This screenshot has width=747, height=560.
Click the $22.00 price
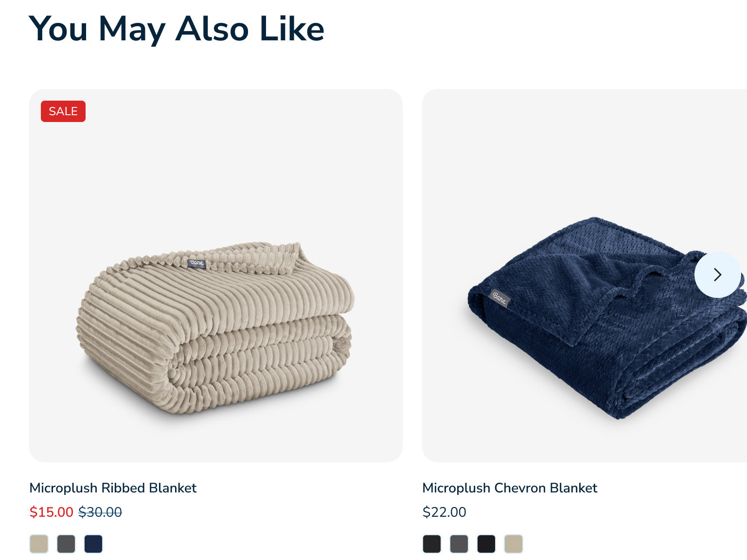tap(444, 512)
